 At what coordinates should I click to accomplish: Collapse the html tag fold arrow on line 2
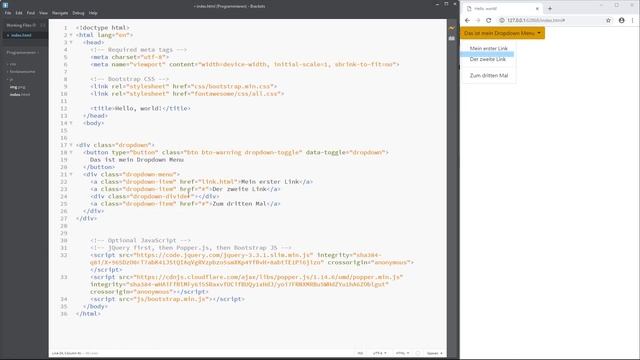[x=71, y=35]
